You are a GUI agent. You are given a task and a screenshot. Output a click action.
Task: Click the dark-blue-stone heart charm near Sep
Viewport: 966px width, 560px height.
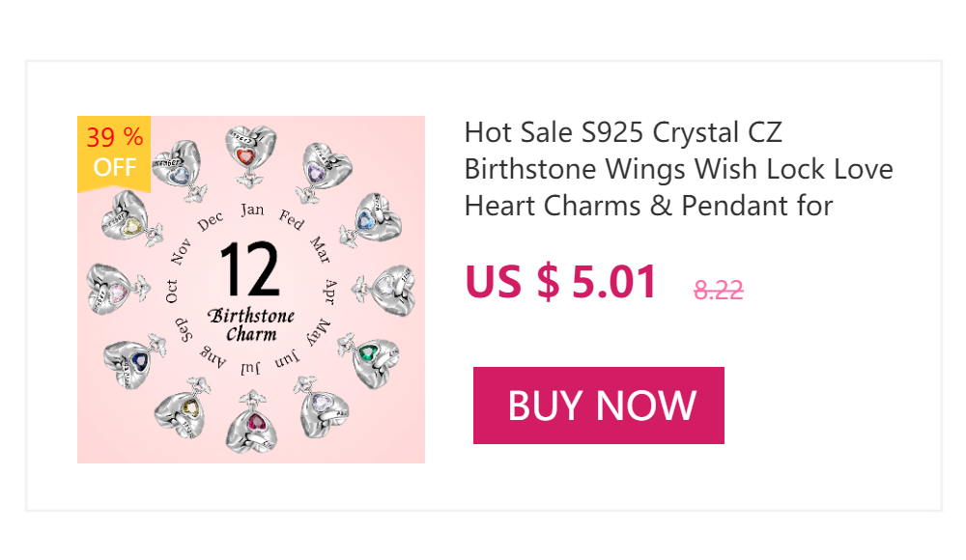point(128,358)
